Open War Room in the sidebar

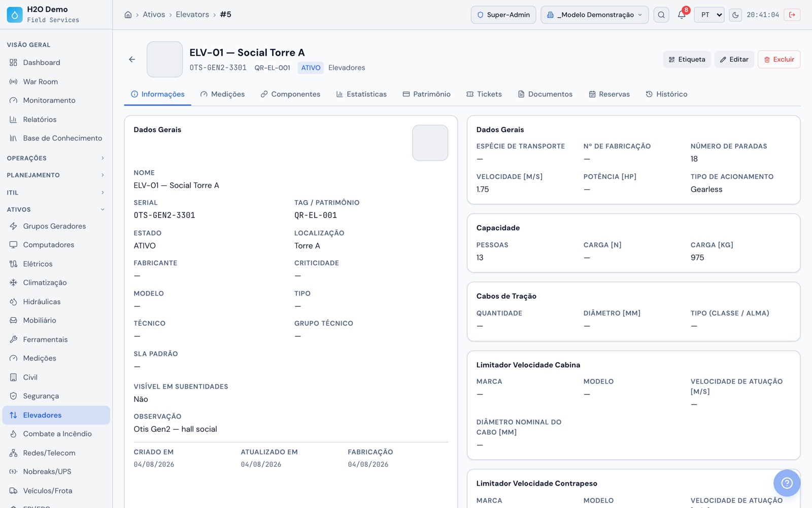56,82
